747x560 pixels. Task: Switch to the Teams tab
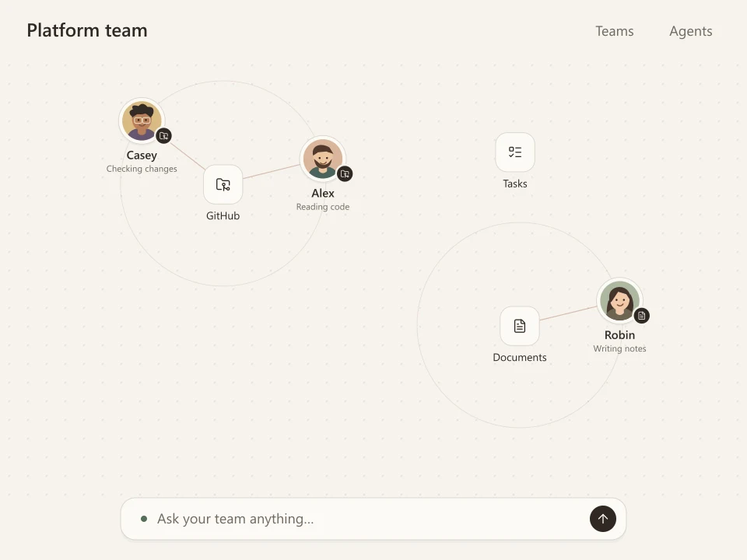(x=615, y=31)
